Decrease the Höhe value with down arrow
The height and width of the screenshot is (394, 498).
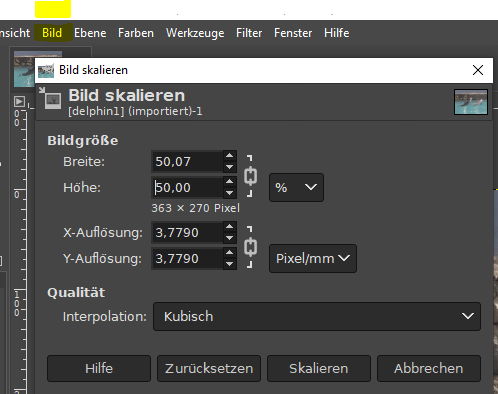[229, 193]
